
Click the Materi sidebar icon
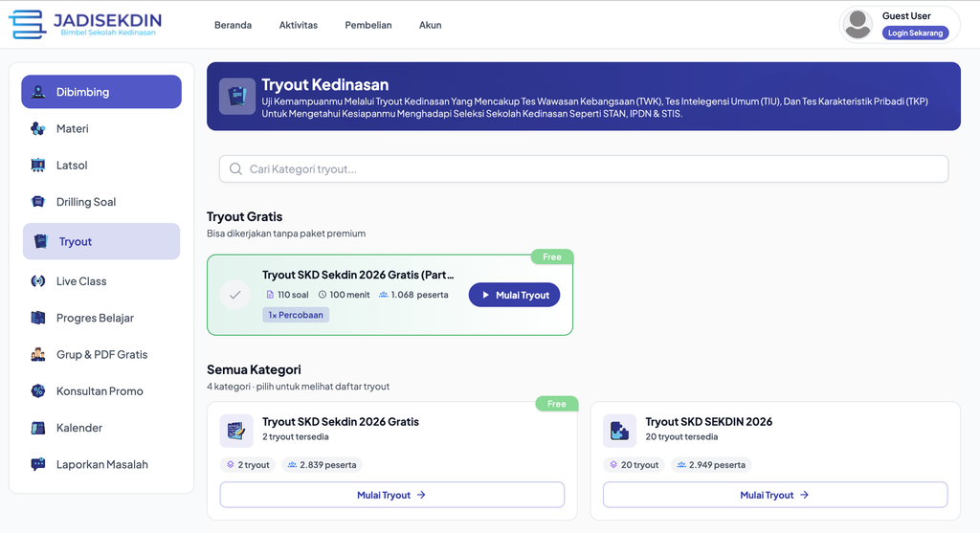coord(38,129)
